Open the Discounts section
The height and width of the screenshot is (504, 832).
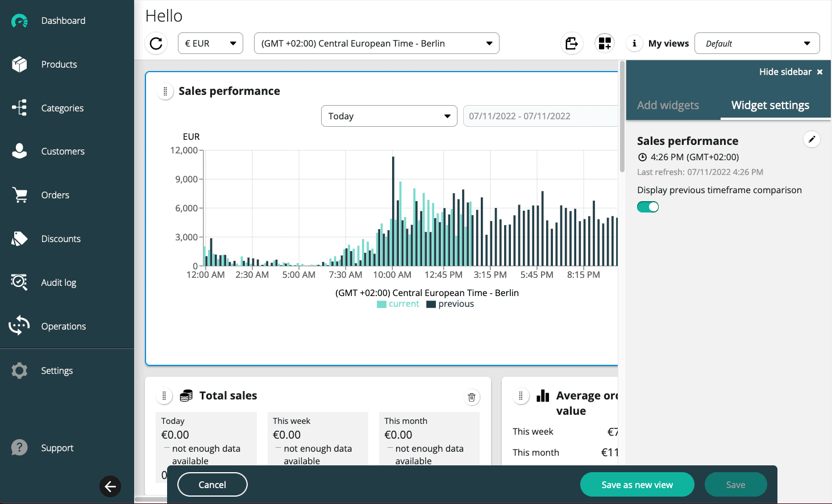(x=61, y=239)
